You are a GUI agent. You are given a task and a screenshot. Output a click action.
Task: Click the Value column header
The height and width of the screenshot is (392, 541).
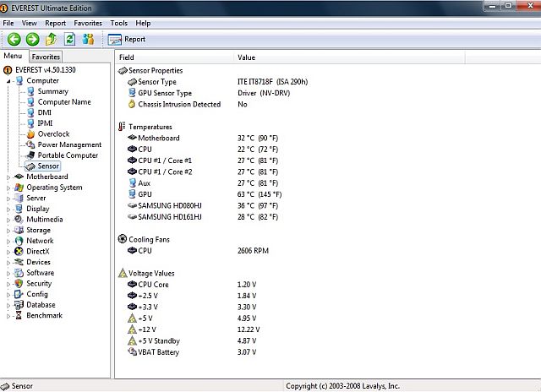pos(247,57)
